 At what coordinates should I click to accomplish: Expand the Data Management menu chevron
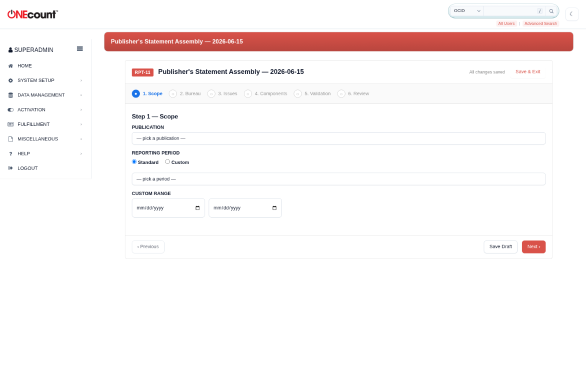[81, 95]
